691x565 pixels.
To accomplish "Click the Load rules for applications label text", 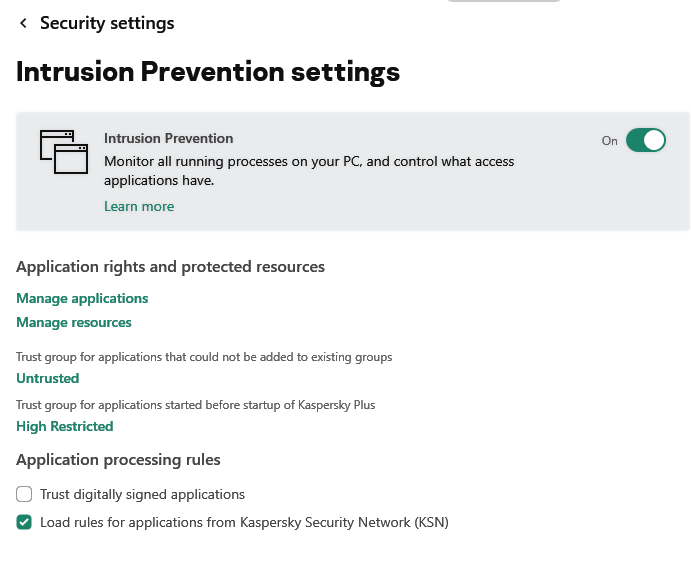I will [x=244, y=522].
